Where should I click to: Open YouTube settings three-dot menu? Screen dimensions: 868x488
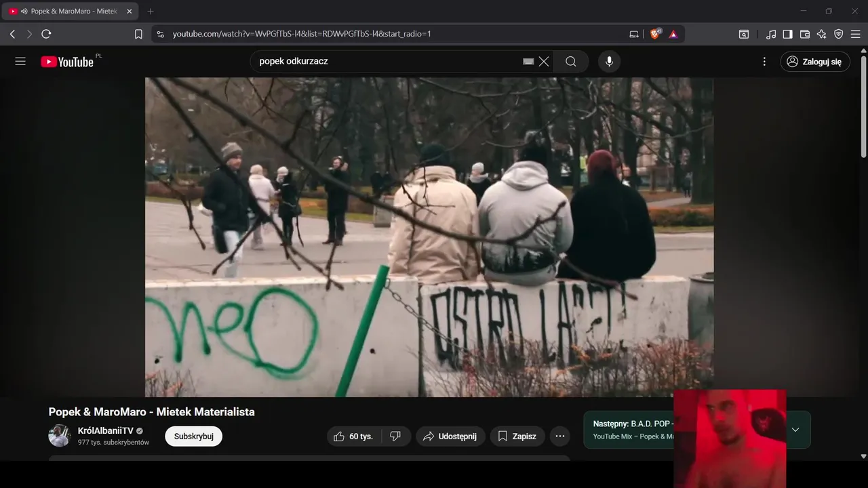point(764,62)
